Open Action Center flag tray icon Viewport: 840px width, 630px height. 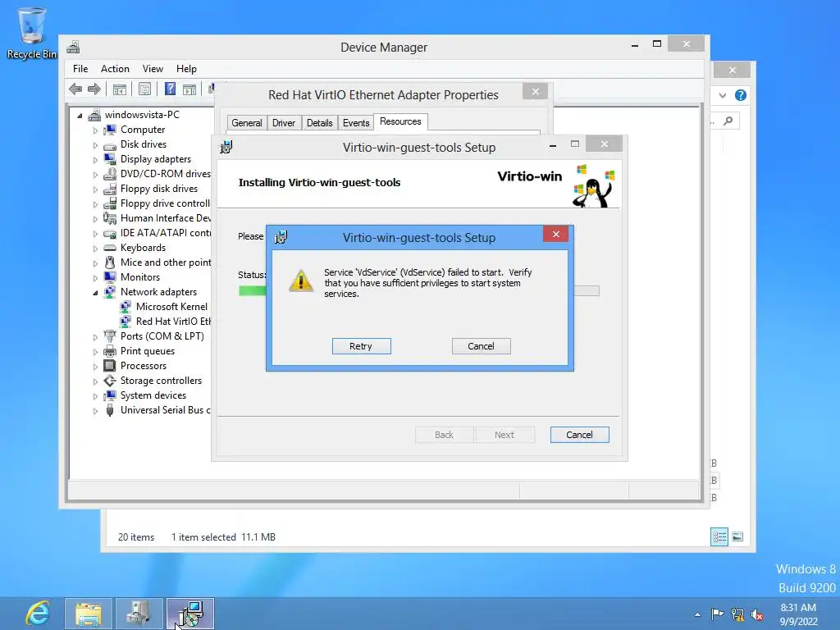coord(717,614)
